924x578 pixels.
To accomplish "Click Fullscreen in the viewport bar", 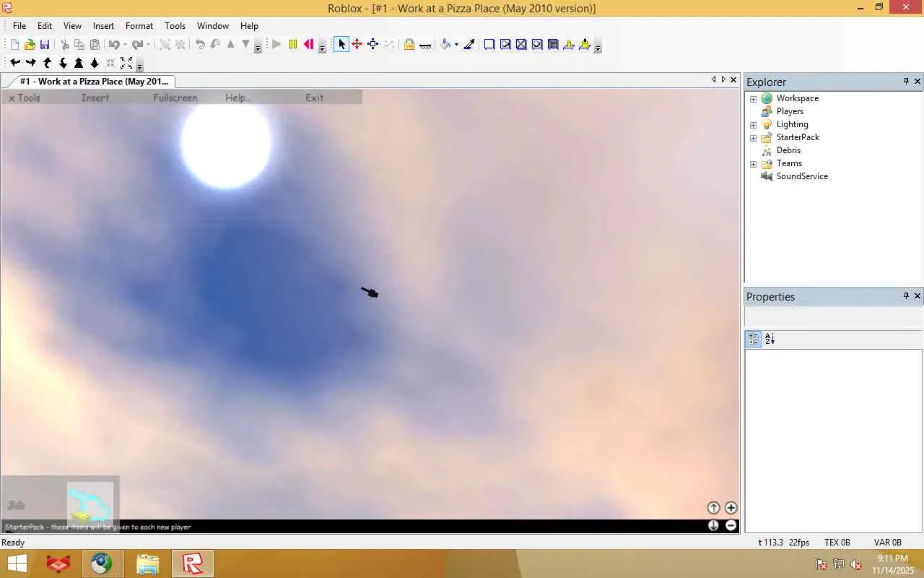I will pos(175,98).
